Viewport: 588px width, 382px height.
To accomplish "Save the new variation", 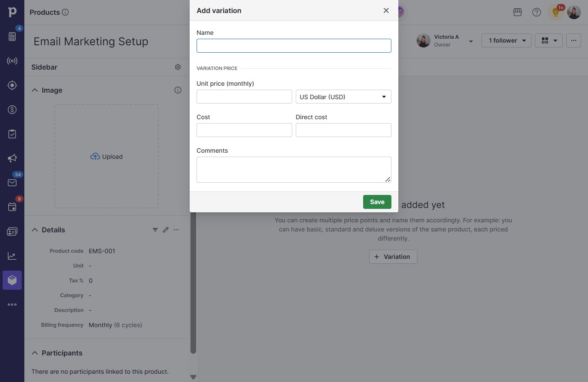I will pyautogui.click(x=377, y=202).
